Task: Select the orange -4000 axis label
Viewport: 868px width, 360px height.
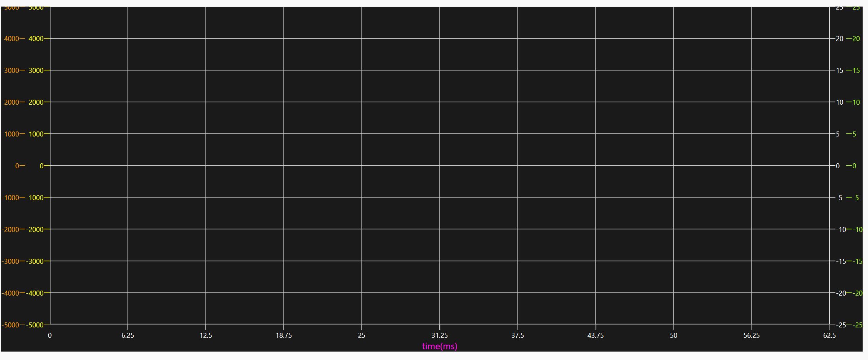Action: pyautogui.click(x=11, y=293)
